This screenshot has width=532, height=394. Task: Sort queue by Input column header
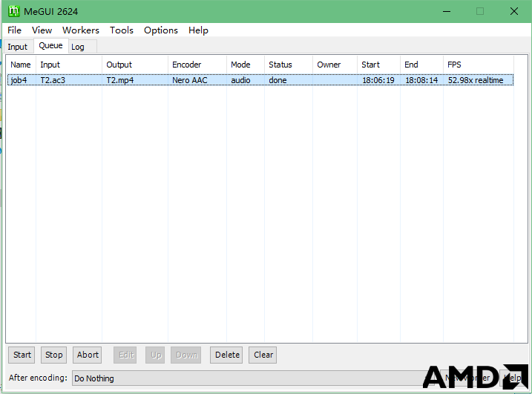[x=69, y=65]
